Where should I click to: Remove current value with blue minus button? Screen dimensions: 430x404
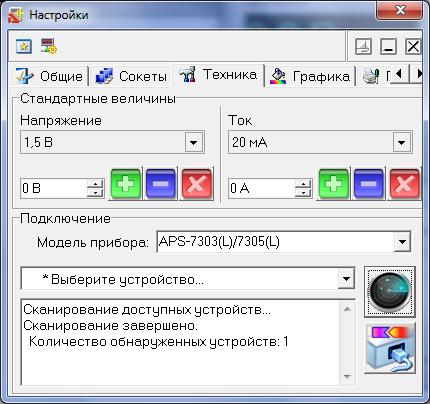(369, 184)
